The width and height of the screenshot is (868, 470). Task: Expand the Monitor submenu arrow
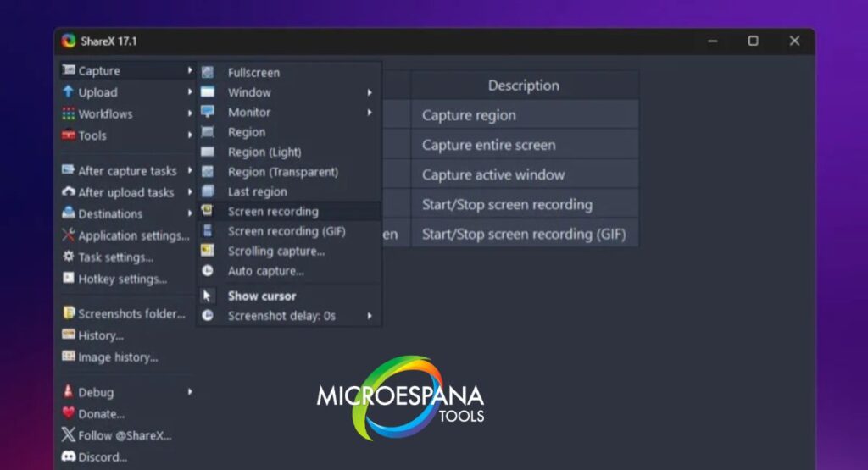click(x=370, y=113)
